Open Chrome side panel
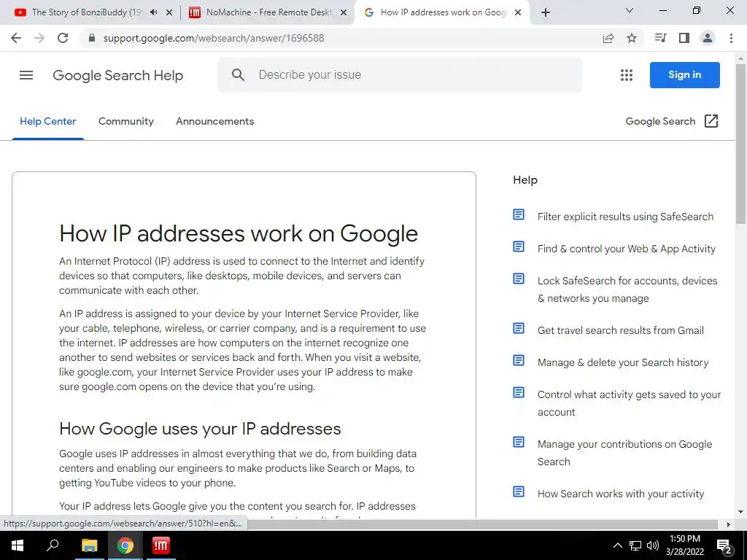747x560 pixels. click(684, 38)
